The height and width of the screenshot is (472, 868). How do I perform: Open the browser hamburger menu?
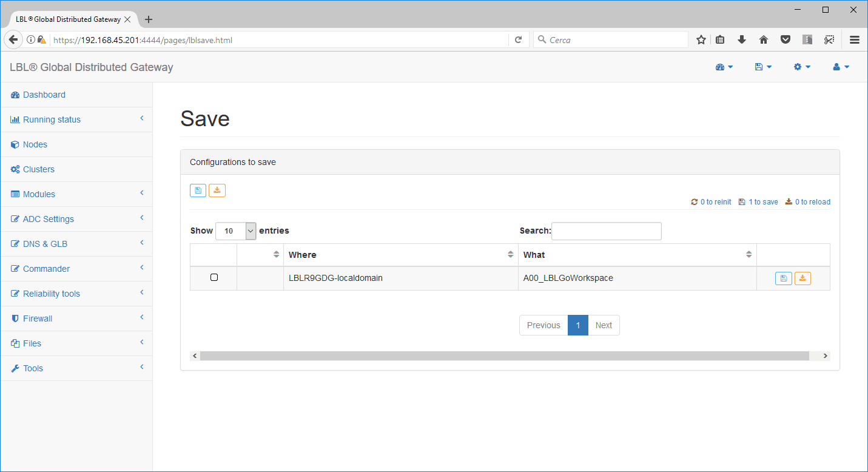pyautogui.click(x=855, y=40)
